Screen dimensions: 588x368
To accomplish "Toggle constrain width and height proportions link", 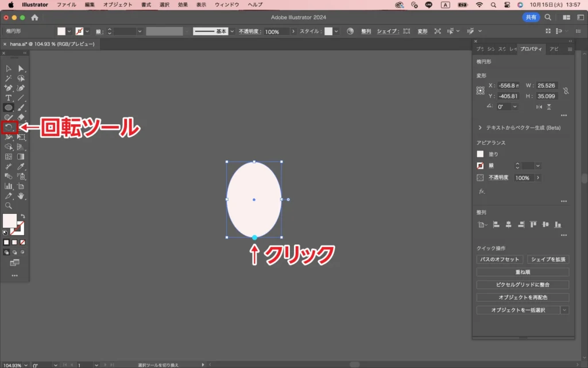I will click(566, 91).
